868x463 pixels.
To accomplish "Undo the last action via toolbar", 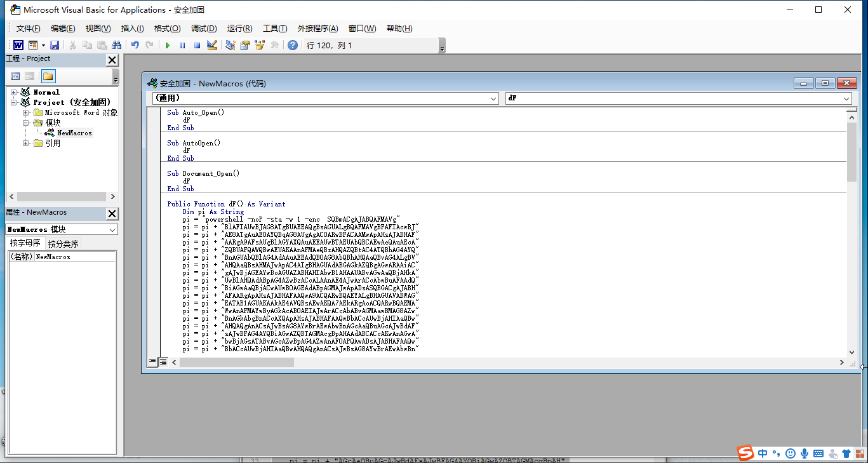I will coord(135,45).
